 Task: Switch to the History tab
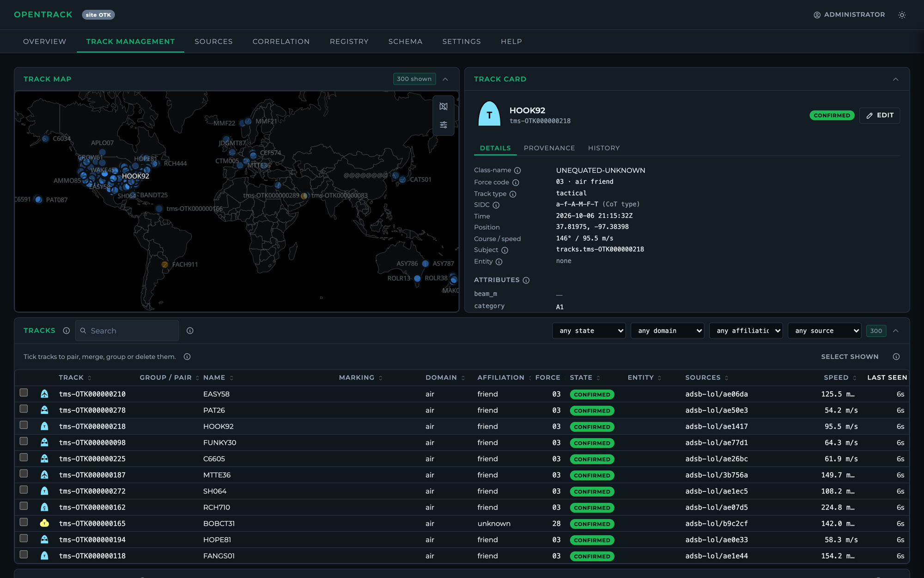[604, 148]
